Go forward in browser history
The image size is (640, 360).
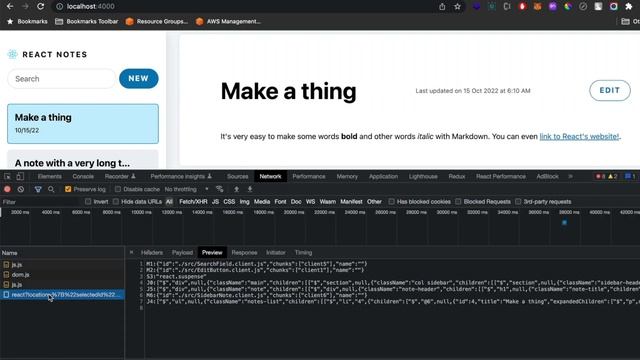click(x=25, y=7)
